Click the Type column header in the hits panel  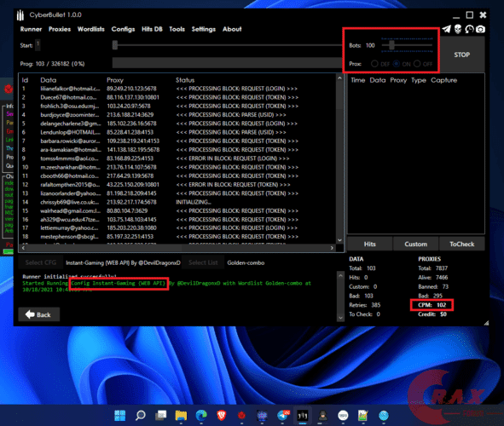pyautogui.click(x=419, y=80)
